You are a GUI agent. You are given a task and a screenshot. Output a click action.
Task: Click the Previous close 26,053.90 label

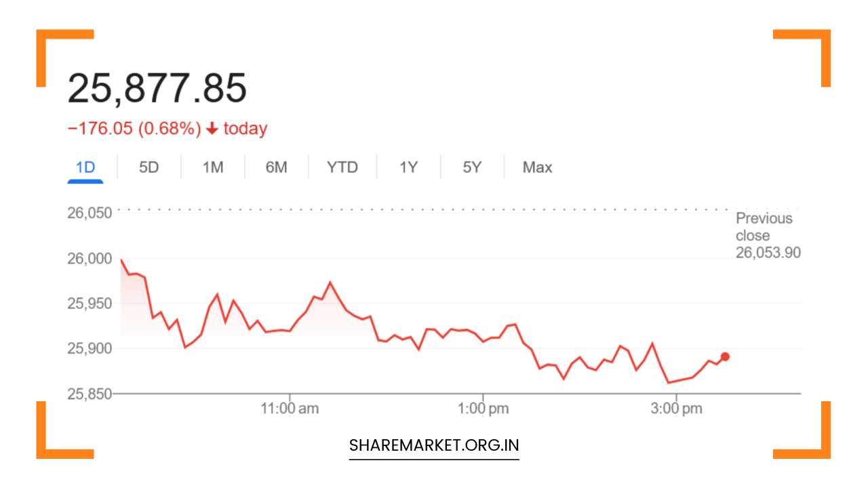tap(768, 235)
